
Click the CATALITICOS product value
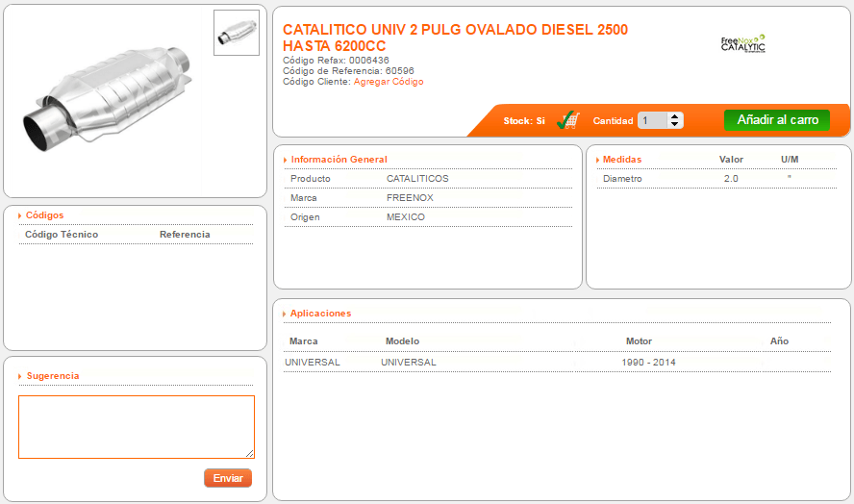coord(417,179)
